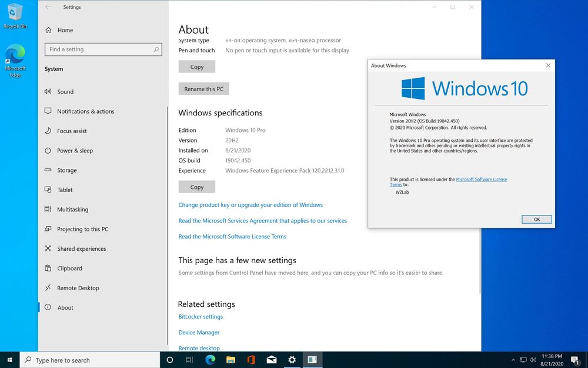The width and height of the screenshot is (588, 368).
Task: Select Remote Desktop in the sidebar
Action: pyautogui.click(x=78, y=288)
